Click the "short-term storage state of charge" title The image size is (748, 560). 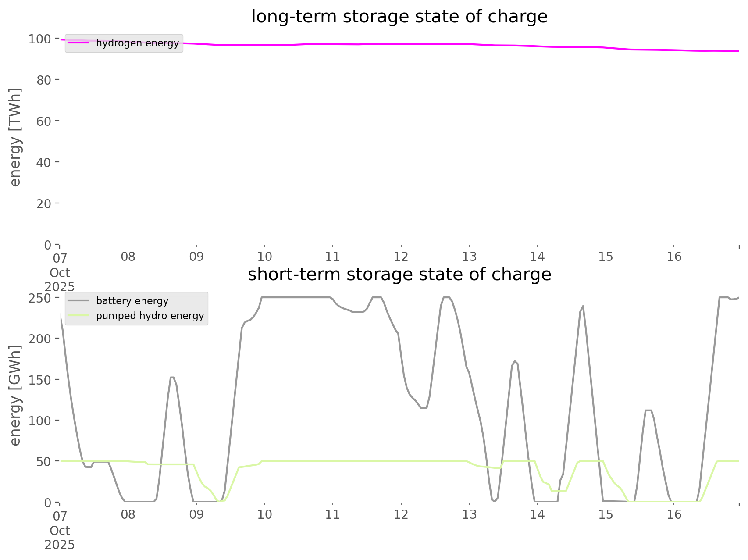(399, 275)
